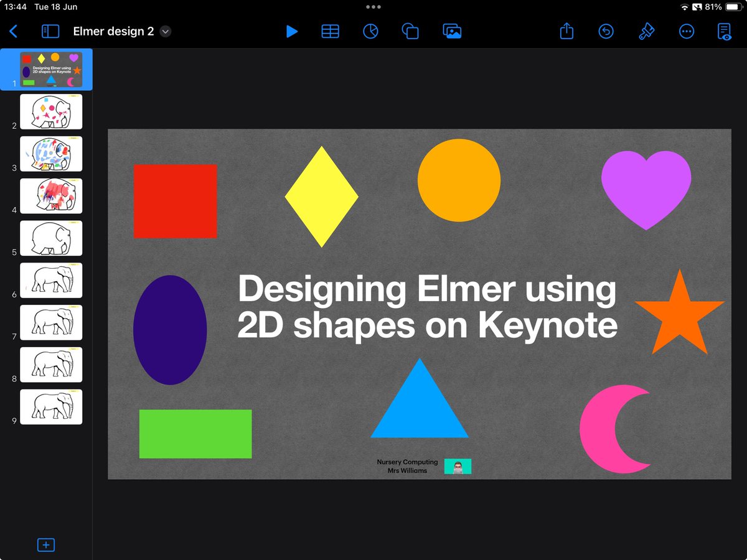This screenshot has height=560, width=747.
Task: Open the multitasking three-dot control
Action: 374,7
